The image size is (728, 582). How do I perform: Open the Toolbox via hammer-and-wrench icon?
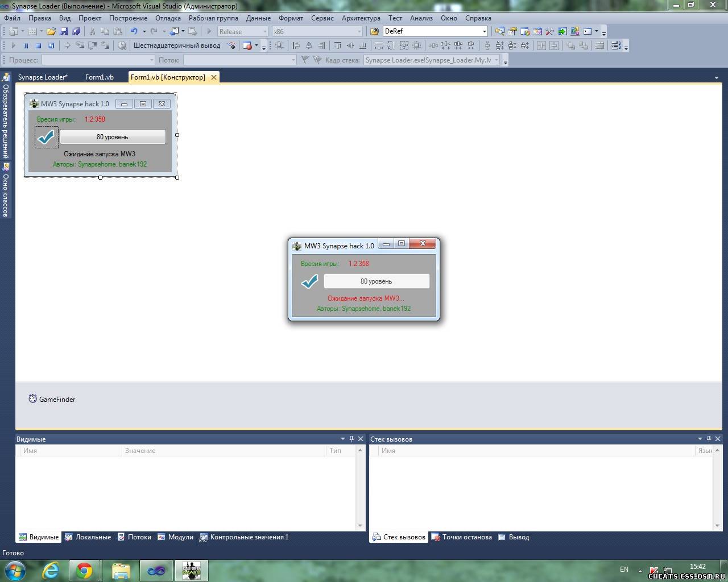549,32
